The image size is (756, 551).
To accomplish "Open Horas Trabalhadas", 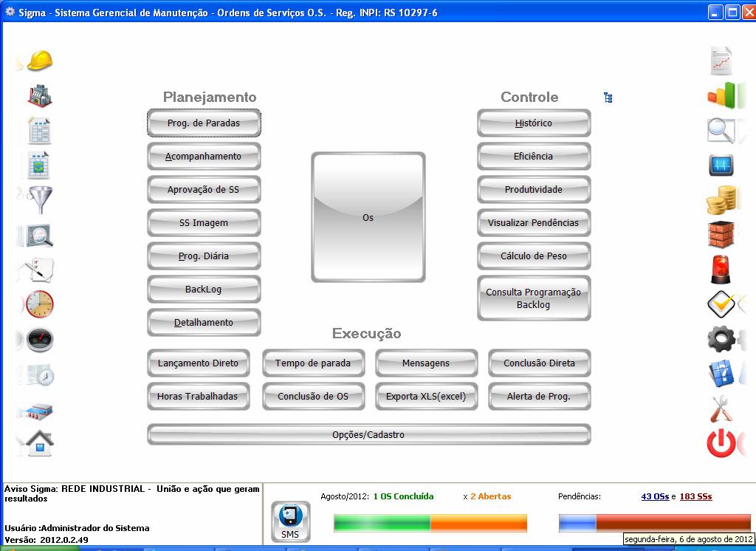I will [198, 397].
